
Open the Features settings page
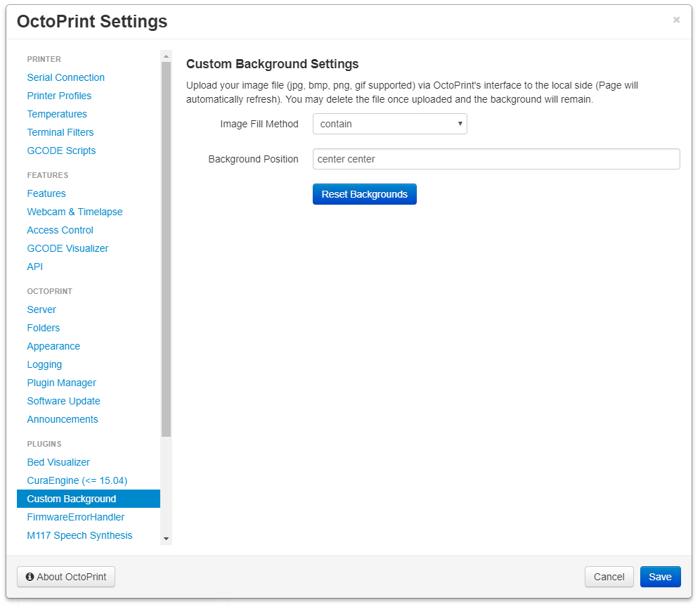46,193
